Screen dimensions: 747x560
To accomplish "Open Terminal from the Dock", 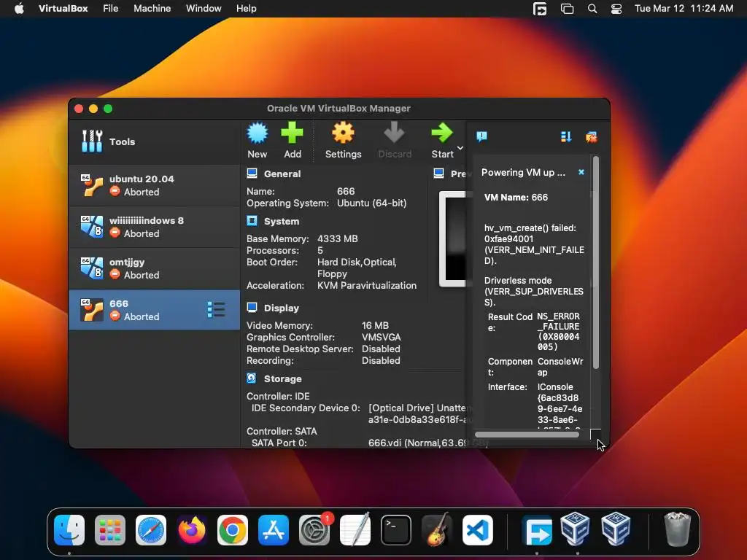I will pos(396,530).
